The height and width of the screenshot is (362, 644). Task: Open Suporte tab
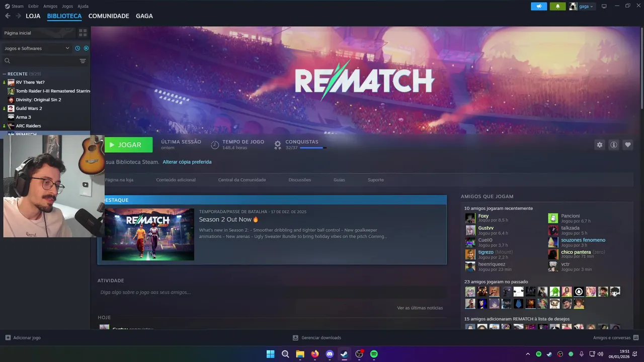tap(376, 180)
